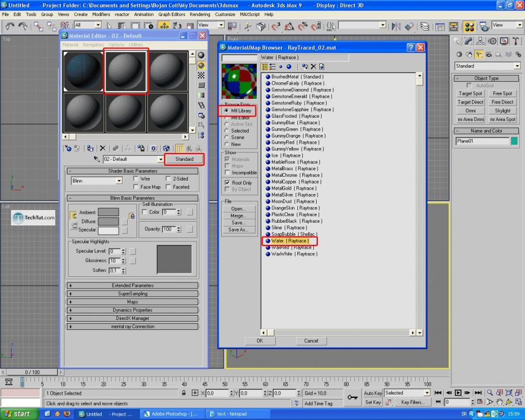Click the Target Spot light button
Screen dimensions: 525x420
[x=470, y=93]
